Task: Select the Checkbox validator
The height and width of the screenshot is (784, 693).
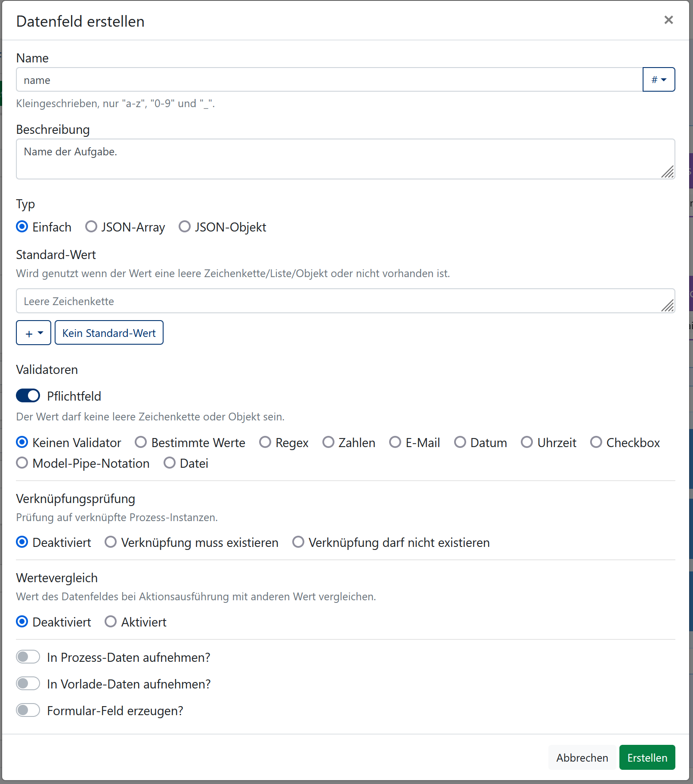Action: pos(596,442)
